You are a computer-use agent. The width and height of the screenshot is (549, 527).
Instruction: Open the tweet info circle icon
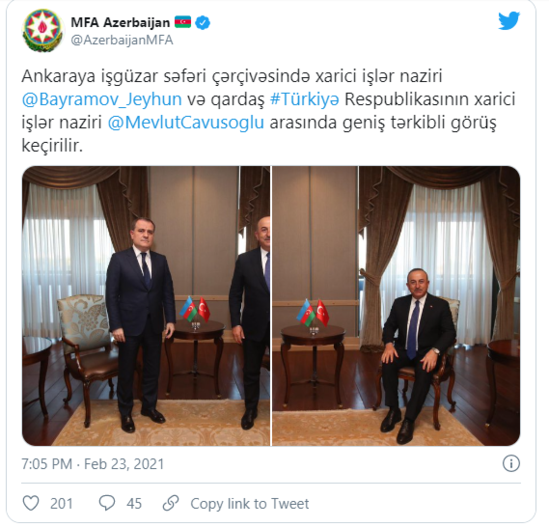[x=511, y=464]
